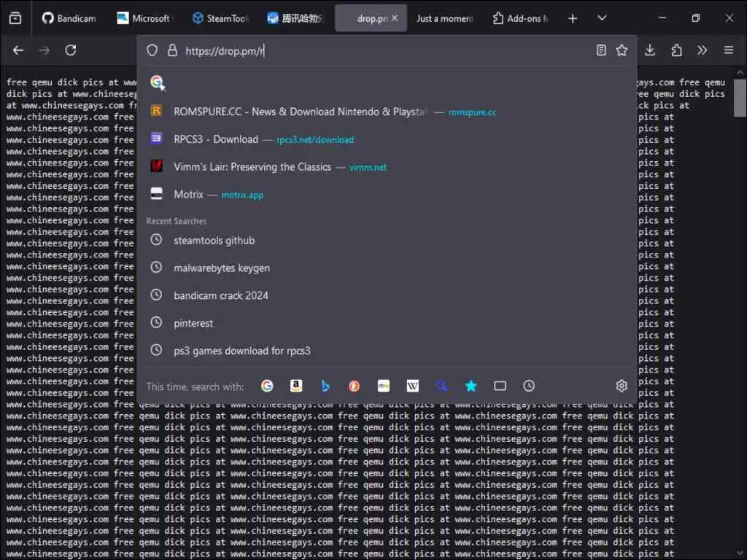Switch to the Microsoft tab
The width and height of the screenshot is (747, 560).
click(145, 18)
